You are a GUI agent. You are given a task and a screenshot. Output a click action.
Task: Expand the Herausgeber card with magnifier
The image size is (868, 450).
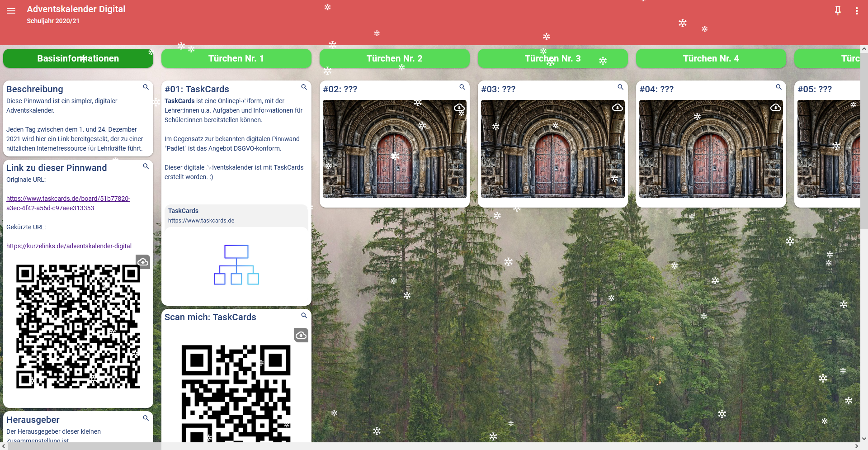[x=146, y=418]
